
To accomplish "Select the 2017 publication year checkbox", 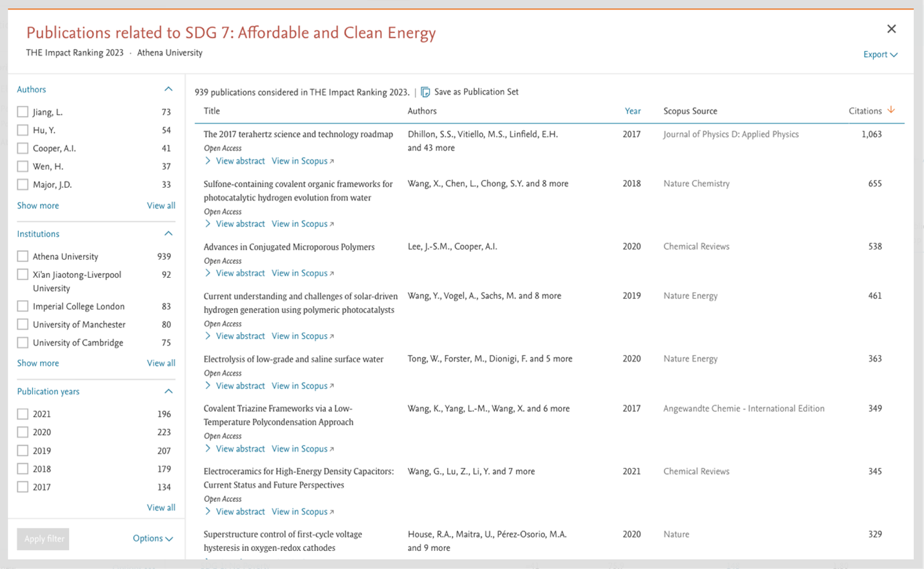I will [x=23, y=487].
